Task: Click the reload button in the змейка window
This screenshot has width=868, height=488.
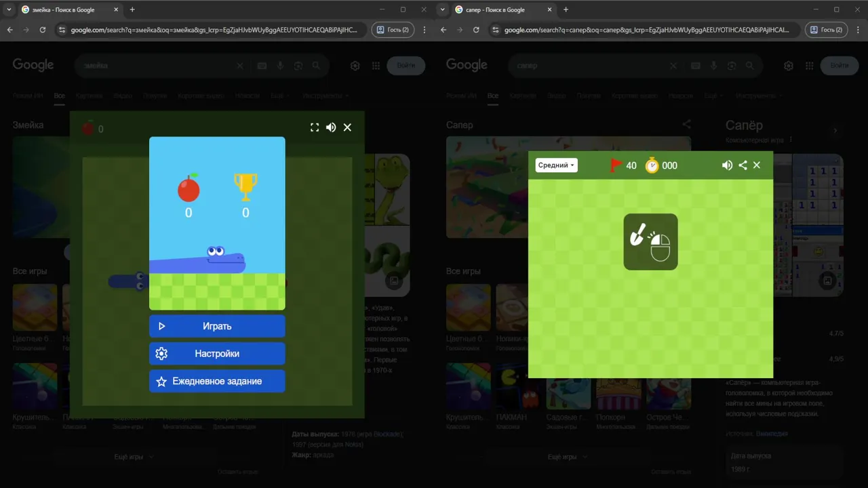Action: (43, 30)
